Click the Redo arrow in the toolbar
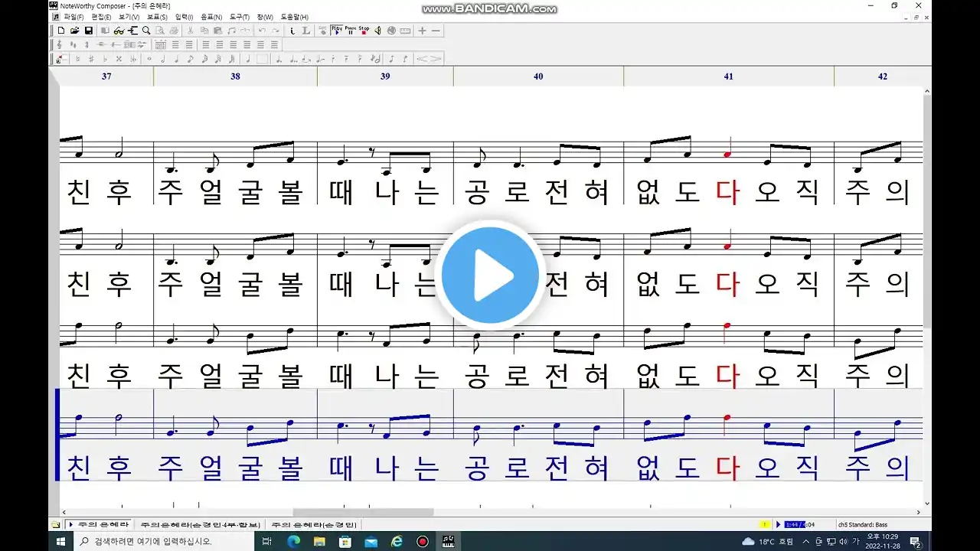This screenshot has height=551, width=980. tap(275, 31)
